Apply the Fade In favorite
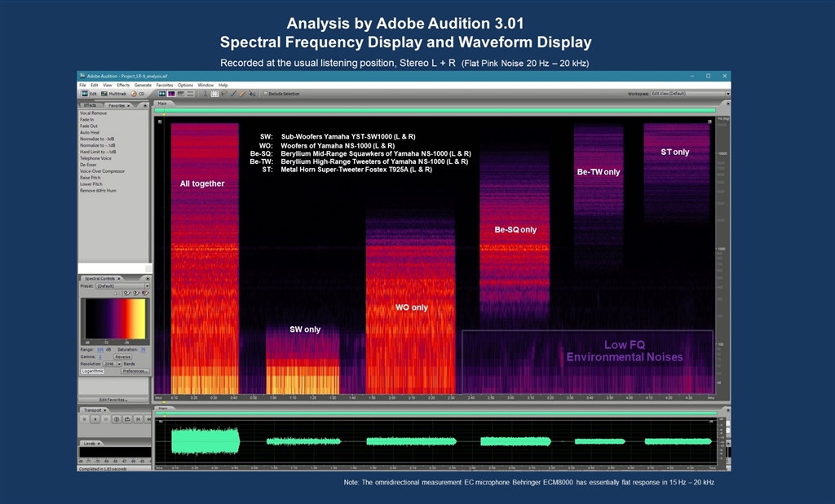 tap(86, 120)
